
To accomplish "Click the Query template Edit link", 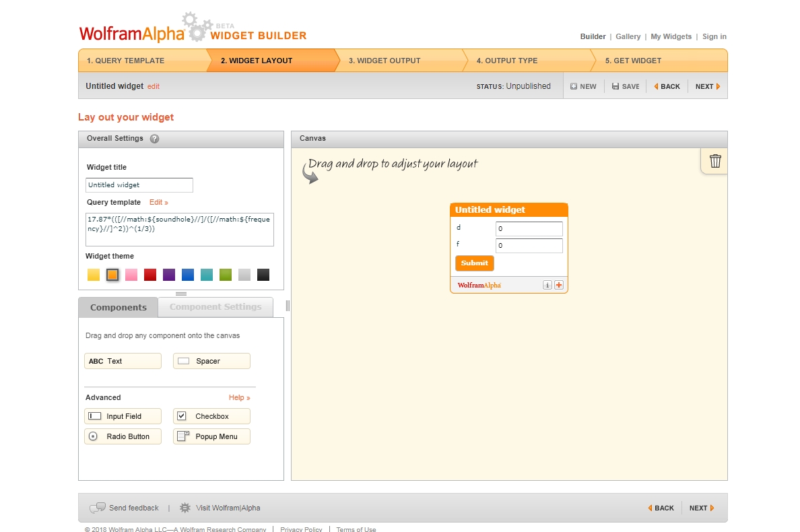I will click(159, 203).
